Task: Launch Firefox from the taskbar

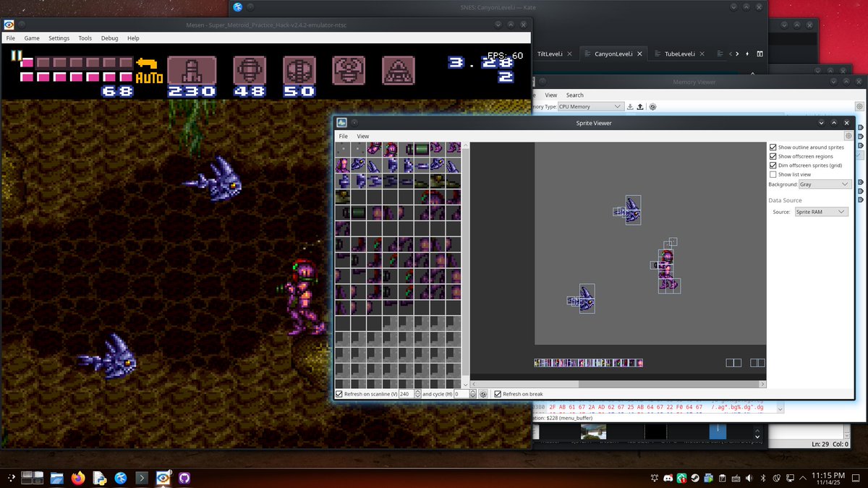Action: [x=78, y=478]
